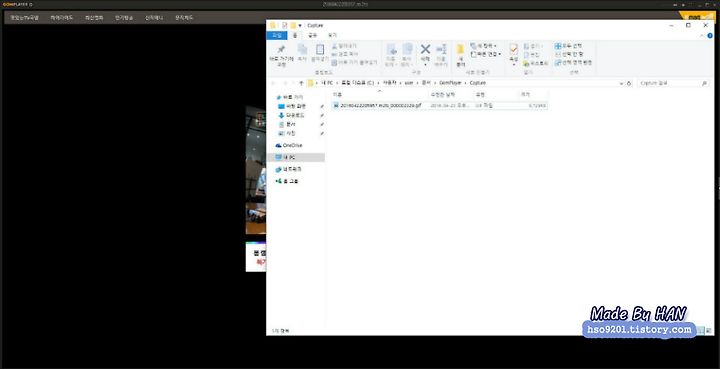
Task: Click the GOMPLAYER logo menu in the player window
Action: [x=18, y=5]
